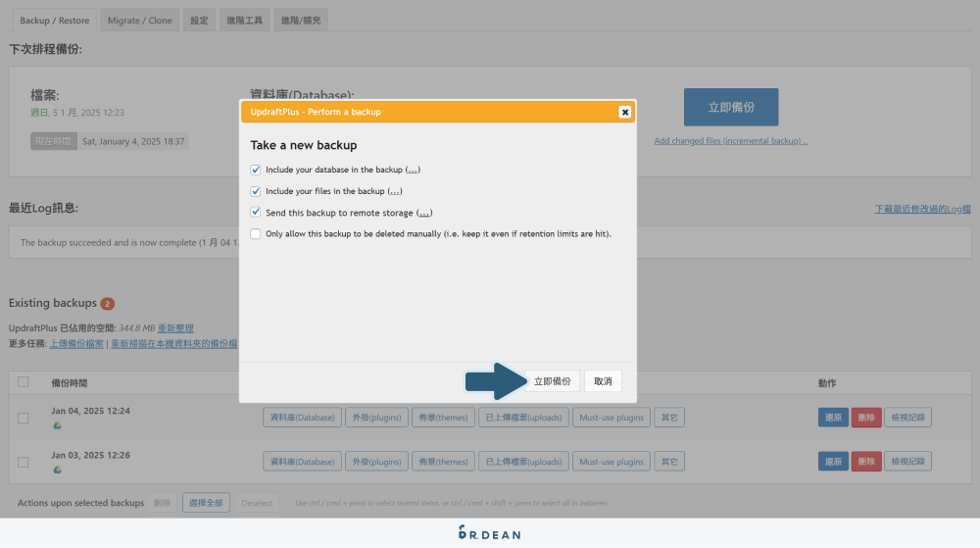Viewport: 980px width, 548px height.
Task: Select the Jan 04, 2025 12:24 backup checkbox
Action: 24,418
